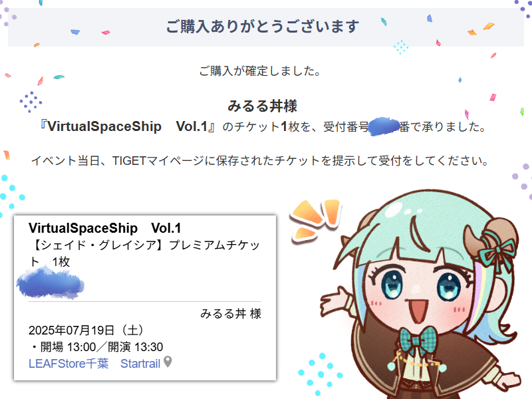Click the purple dotted confetti cluster
The height and width of the screenshot is (399, 532).
click(31, 102)
